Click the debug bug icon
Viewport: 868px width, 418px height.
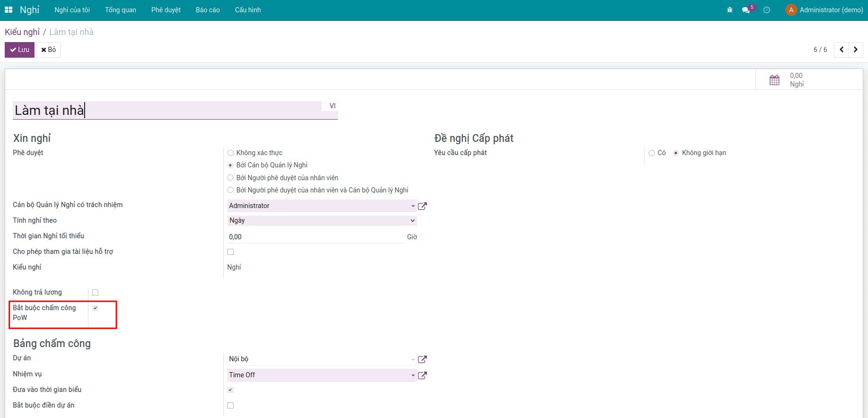click(729, 10)
